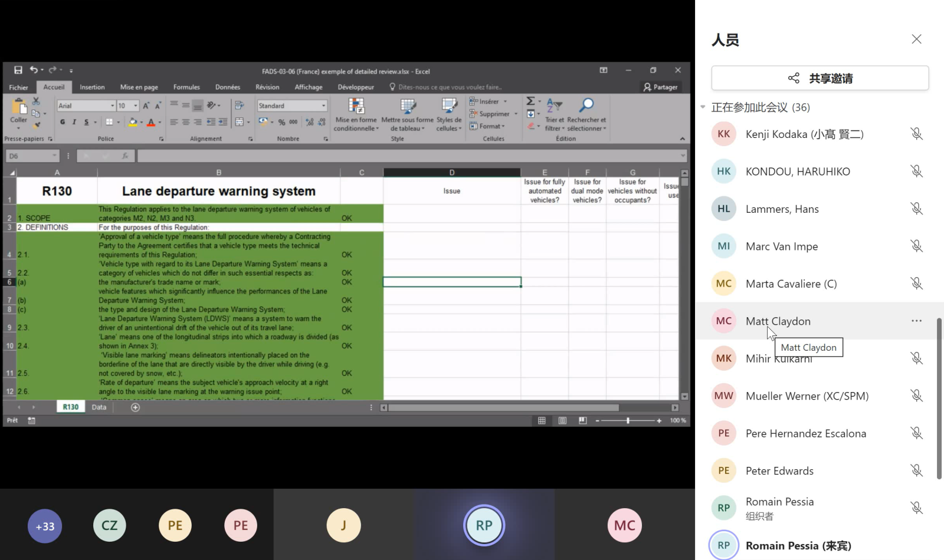The height and width of the screenshot is (560, 944).
Task: Click the Partager button in Excel
Action: [660, 87]
